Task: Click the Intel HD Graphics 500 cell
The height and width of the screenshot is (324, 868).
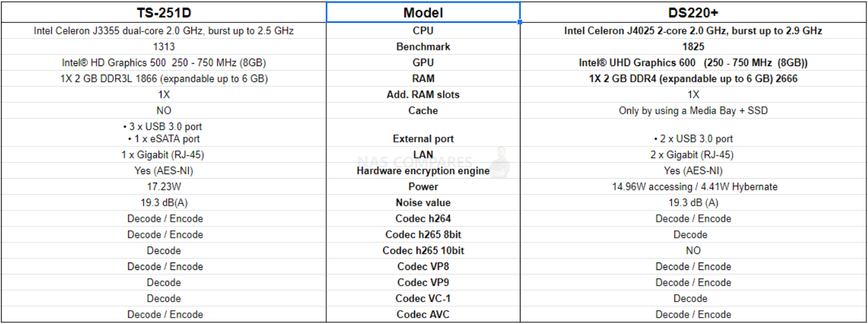Action: point(164,63)
